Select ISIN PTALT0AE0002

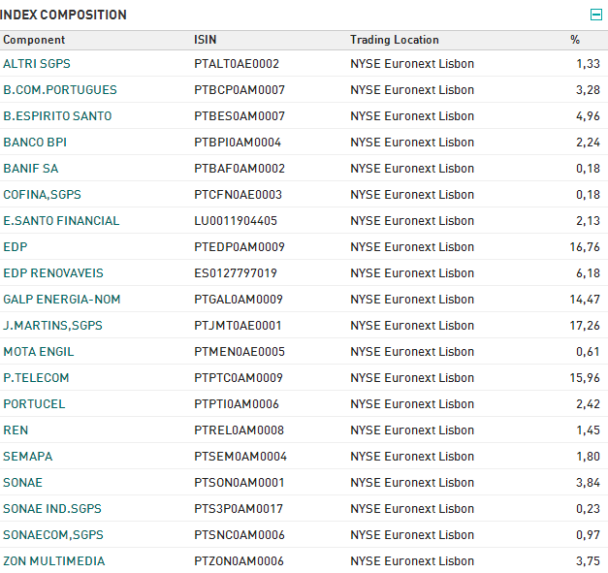click(x=237, y=64)
